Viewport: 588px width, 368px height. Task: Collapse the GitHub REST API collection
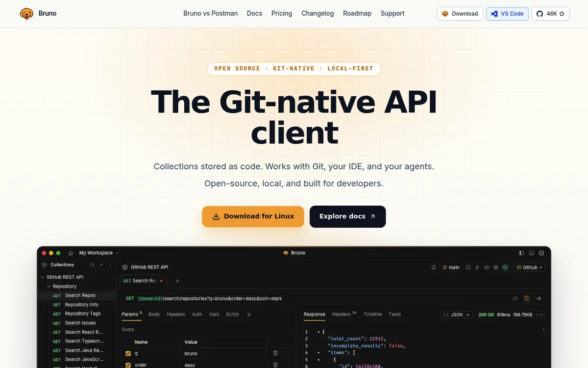(x=42, y=277)
